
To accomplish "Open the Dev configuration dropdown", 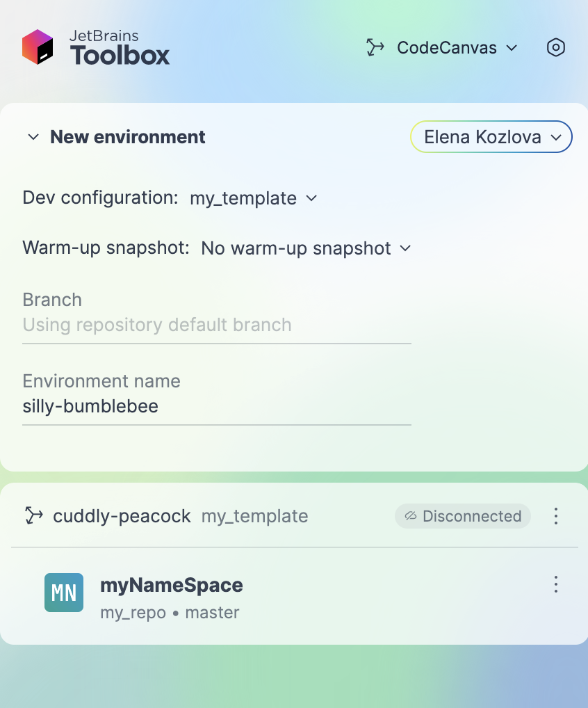I will [x=252, y=198].
